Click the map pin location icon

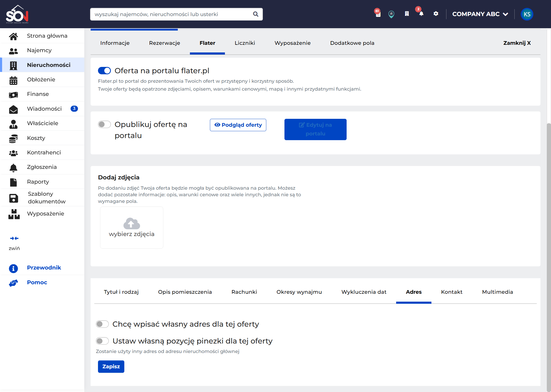tap(391, 14)
